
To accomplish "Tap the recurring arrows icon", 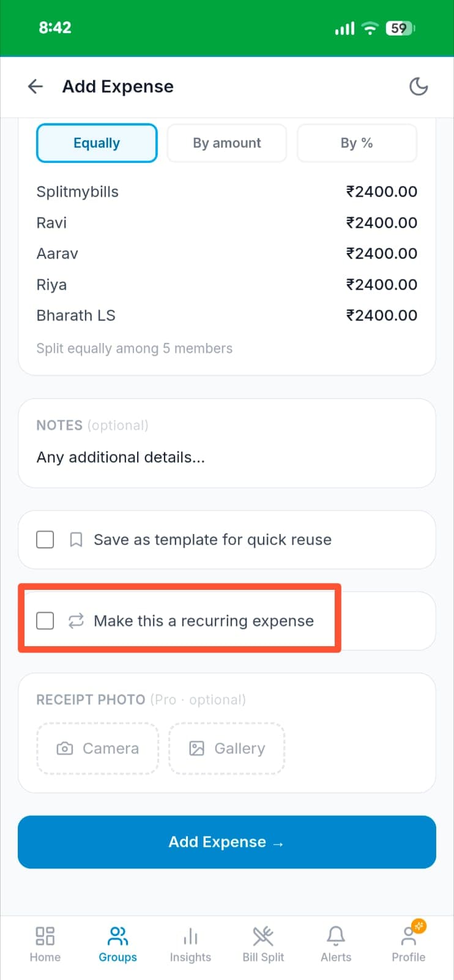I will [x=75, y=620].
